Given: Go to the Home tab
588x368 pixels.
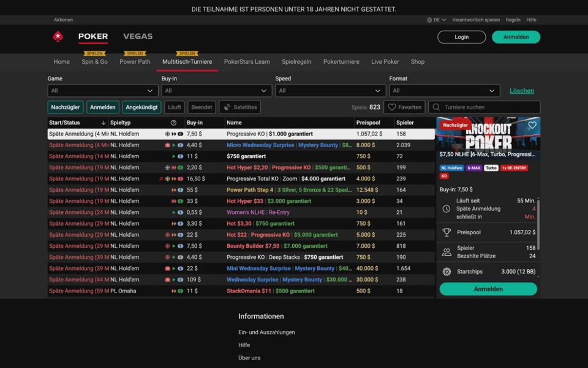Looking at the screenshot, I should pos(61,61).
